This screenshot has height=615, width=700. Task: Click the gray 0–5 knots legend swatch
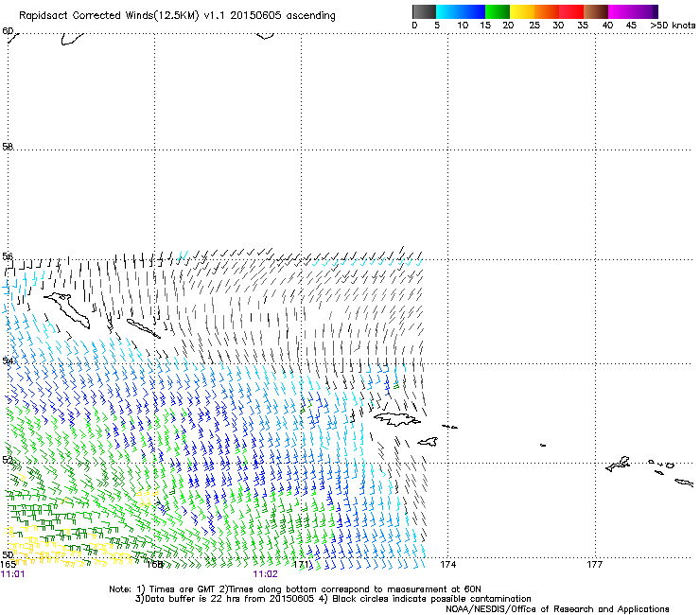(x=424, y=11)
